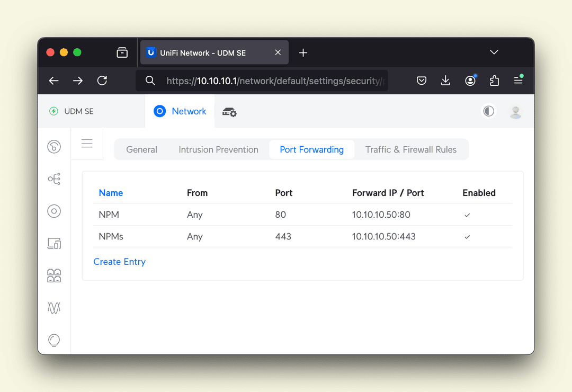Minimize window with yellow button
Viewport: 572px width, 392px height.
pyautogui.click(x=64, y=52)
